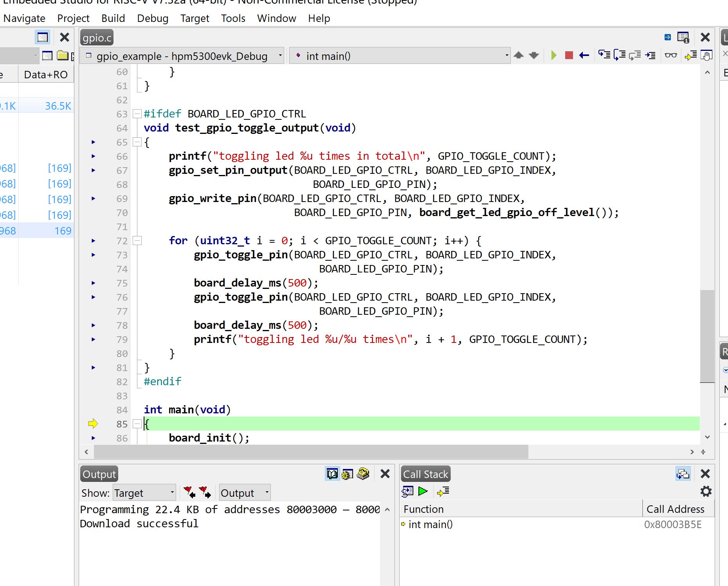Click green play icon in Call Stack
The height and width of the screenshot is (586, 728).
(x=423, y=491)
